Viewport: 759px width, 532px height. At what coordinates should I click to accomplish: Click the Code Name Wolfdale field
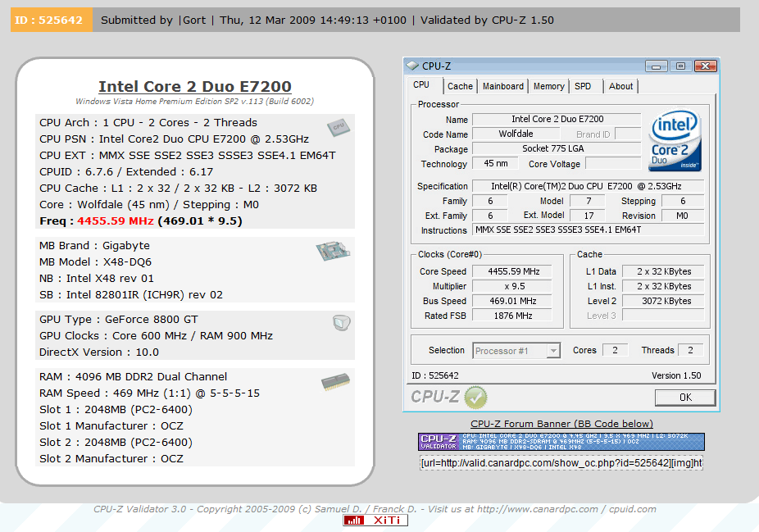516,134
